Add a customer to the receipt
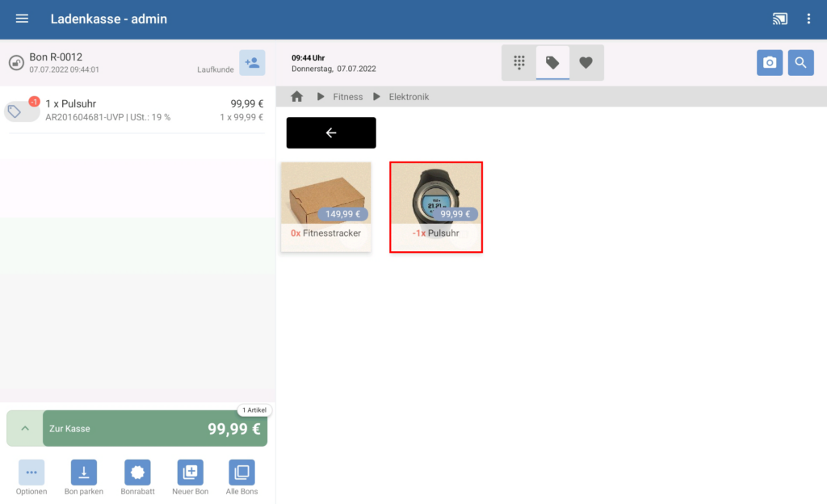The height and width of the screenshot is (504, 827). [x=252, y=63]
